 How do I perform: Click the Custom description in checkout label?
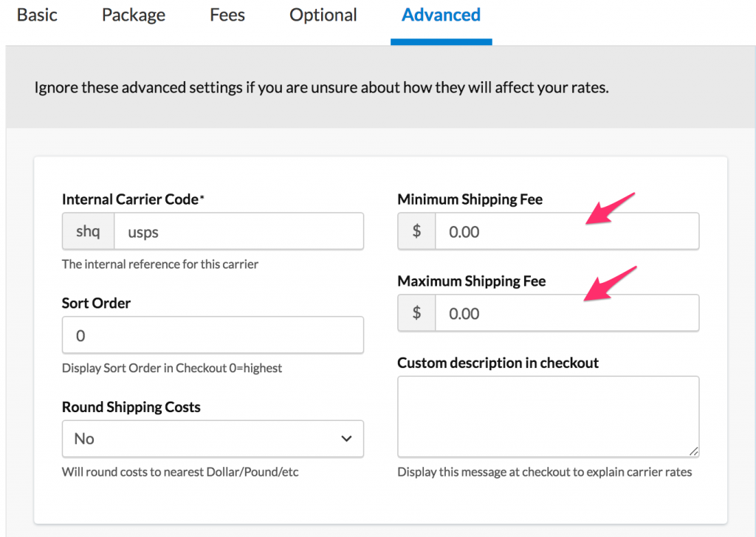(x=498, y=363)
